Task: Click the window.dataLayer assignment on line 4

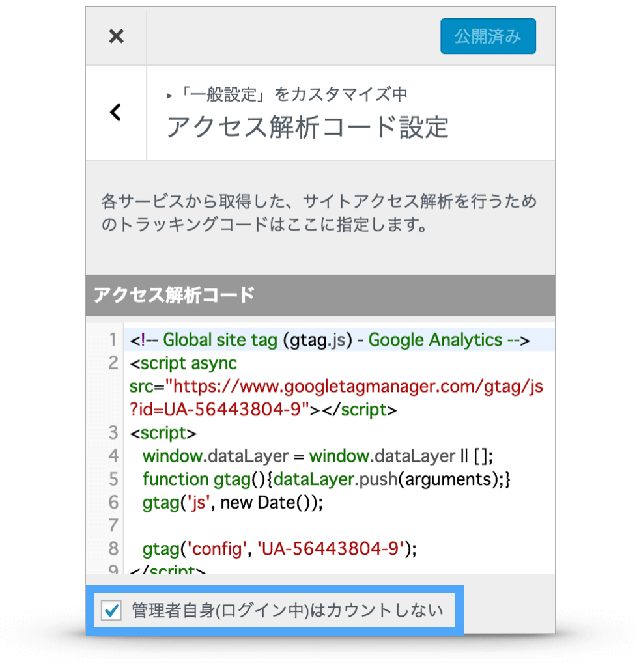Action: coord(318,456)
